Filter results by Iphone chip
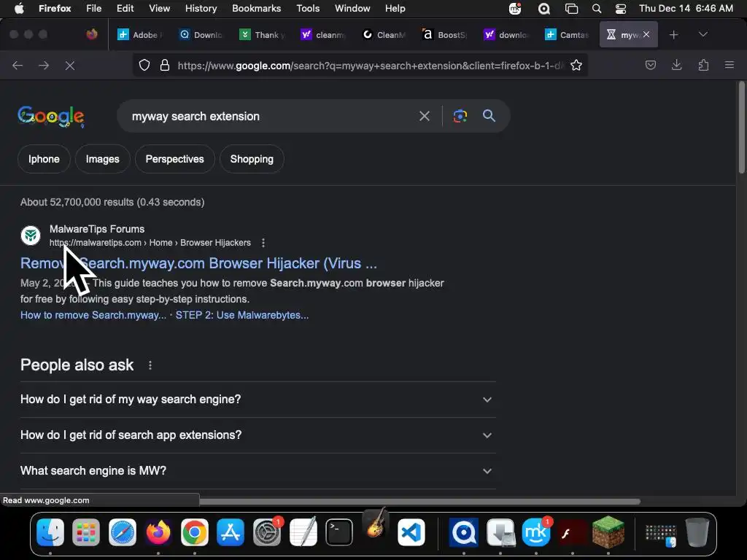Viewport: 747px width, 560px height. click(x=44, y=159)
